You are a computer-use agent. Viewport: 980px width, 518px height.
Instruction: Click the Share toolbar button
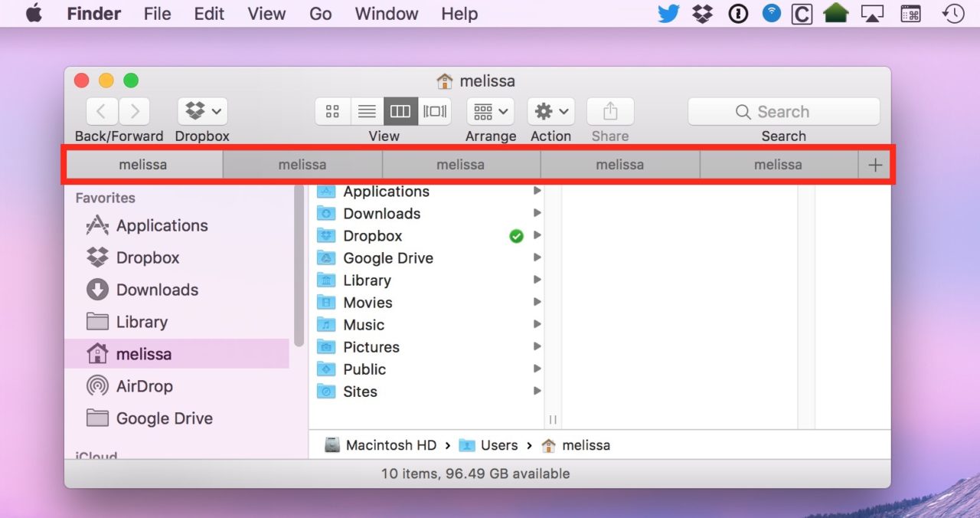click(610, 111)
